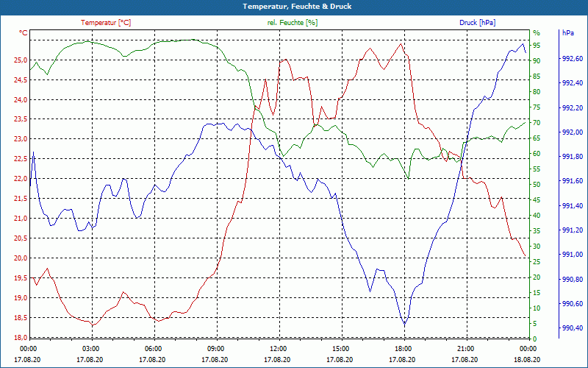Image resolution: width=588 pixels, height=368 pixels.
Task: Click the 95 tick on the humidity axis
Action: click(x=537, y=46)
